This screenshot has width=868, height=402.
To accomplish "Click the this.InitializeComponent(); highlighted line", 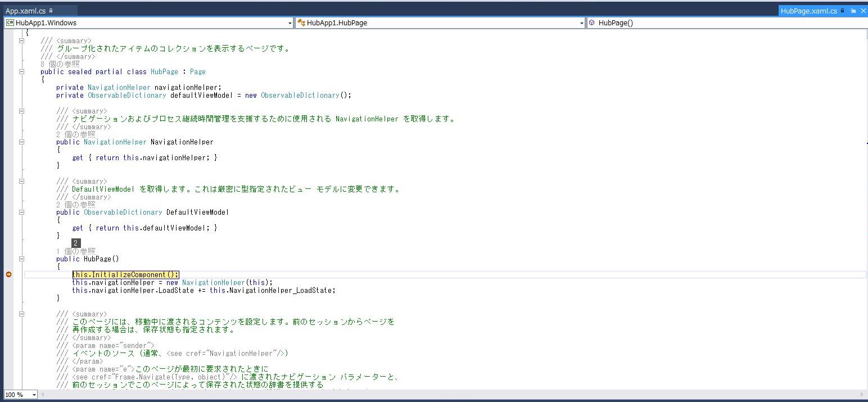I will [125, 274].
